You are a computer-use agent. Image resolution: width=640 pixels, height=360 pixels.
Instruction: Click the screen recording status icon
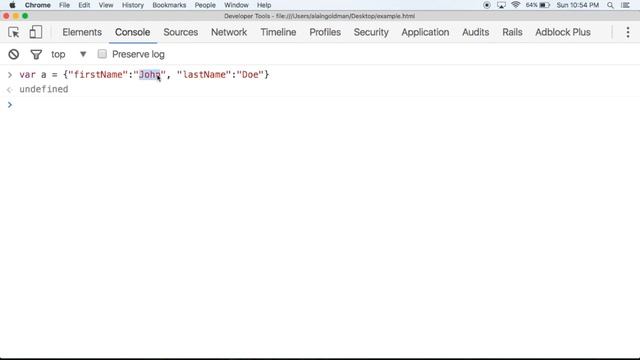(x=487, y=5)
